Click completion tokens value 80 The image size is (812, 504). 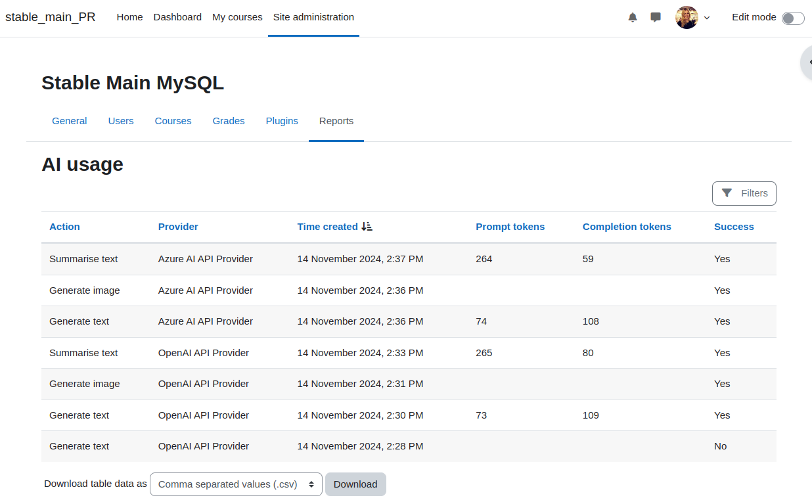588,353
